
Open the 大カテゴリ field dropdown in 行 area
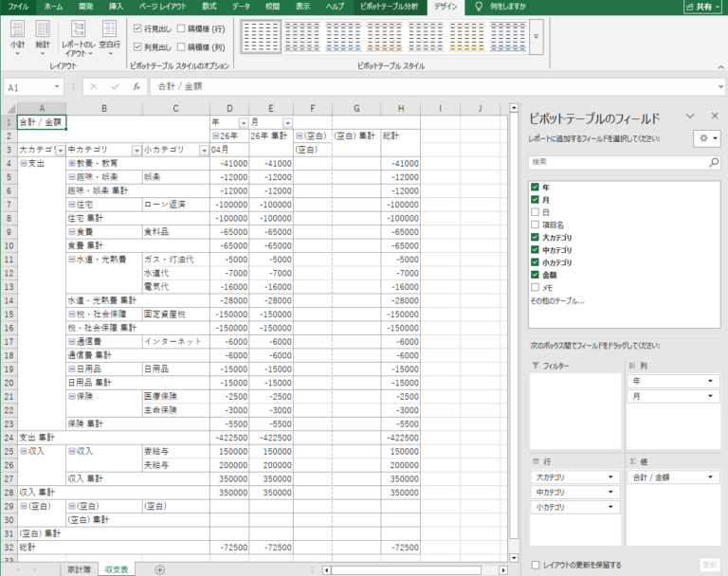pyautogui.click(x=610, y=477)
